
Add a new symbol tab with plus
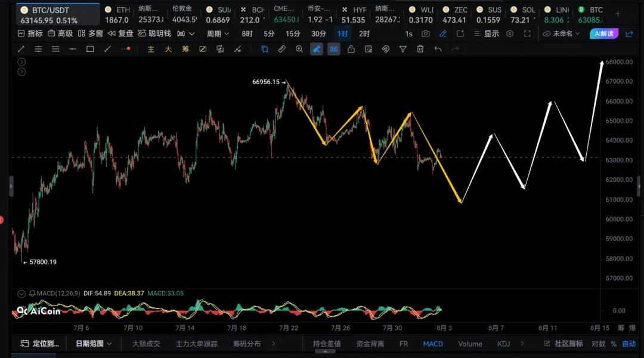[618, 14]
